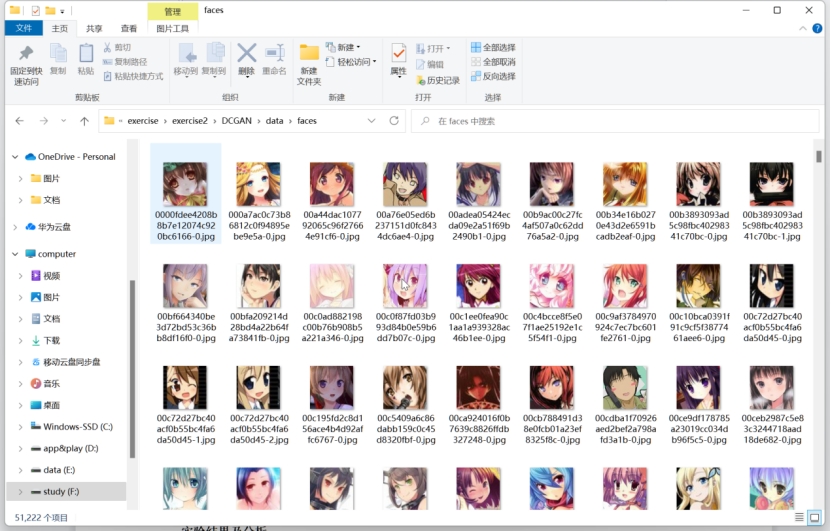The image size is (831, 531).
Task: Collapse the computer tree node
Action: tap(12, 254)
